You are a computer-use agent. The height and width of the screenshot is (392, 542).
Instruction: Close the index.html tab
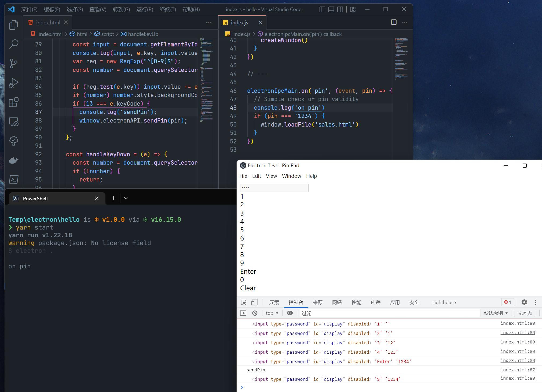66,23
